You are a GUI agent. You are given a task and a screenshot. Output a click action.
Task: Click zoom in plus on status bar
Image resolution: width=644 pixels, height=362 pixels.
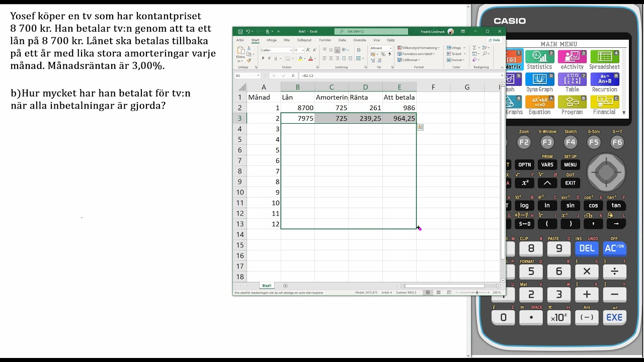click(x=488, y=292)
